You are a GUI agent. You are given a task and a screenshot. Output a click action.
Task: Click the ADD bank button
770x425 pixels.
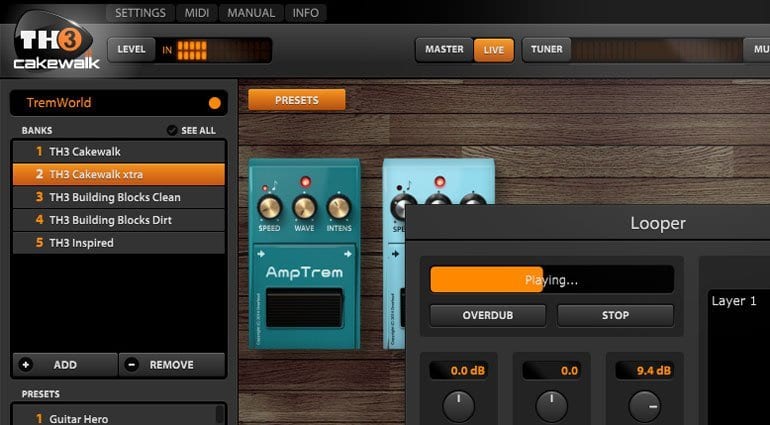click(65, 365)
